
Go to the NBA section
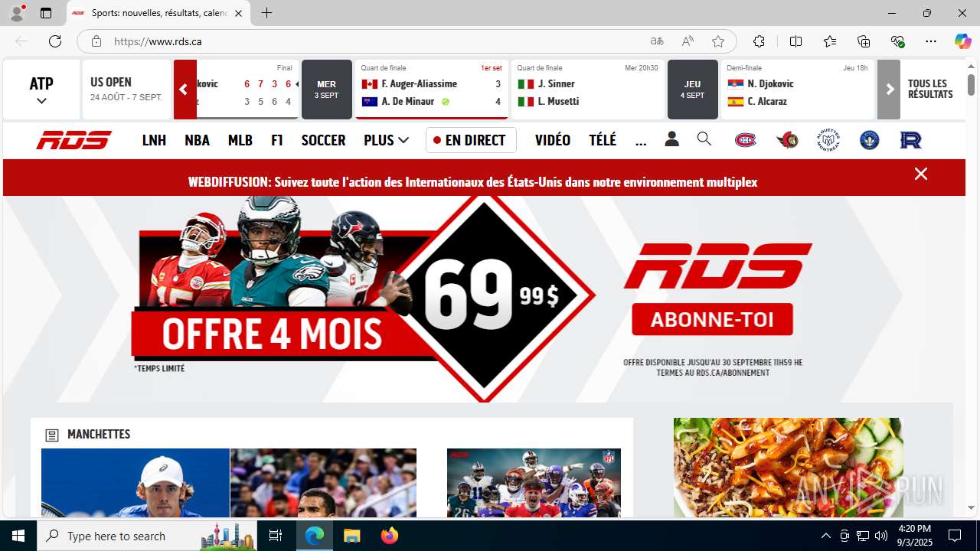pos(197,140)
